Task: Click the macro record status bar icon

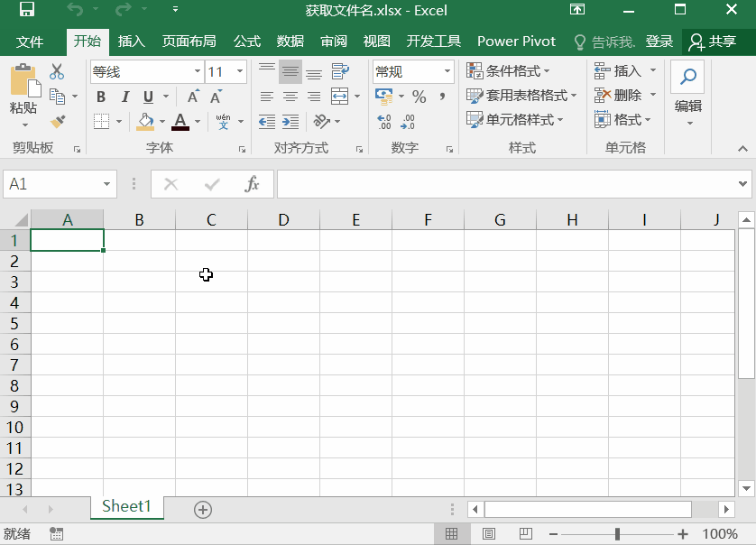Action: pos(57,533)
